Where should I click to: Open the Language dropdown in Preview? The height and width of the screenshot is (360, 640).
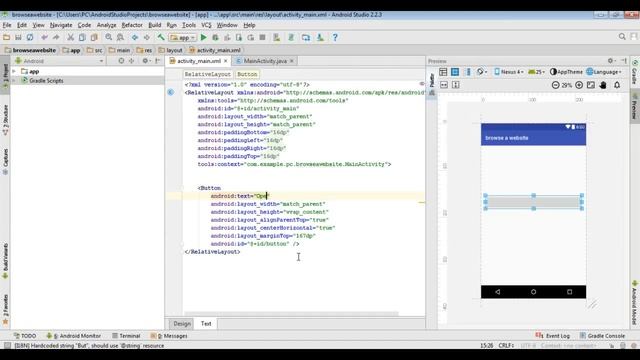pyautogui.click(x=604, y=72)
